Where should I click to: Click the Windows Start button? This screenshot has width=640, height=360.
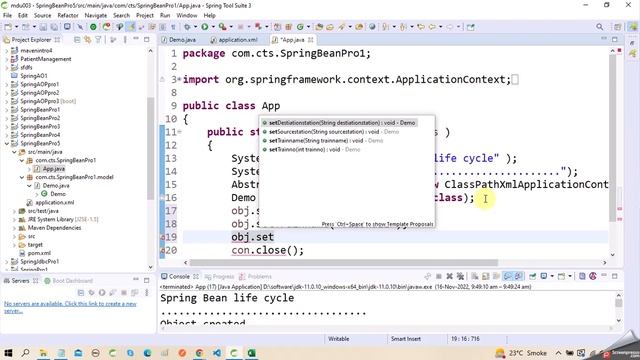click(8, 353)
